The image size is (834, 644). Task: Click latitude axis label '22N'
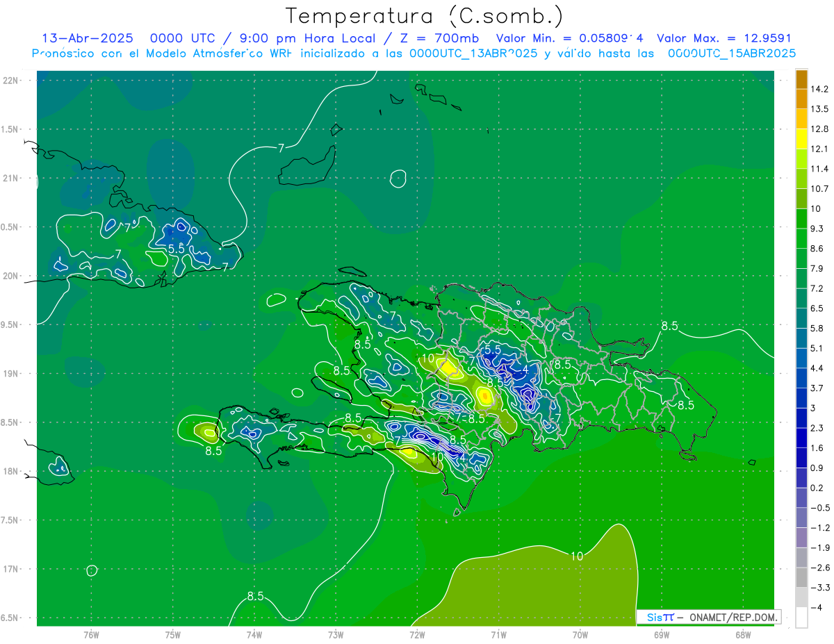[10, 81]
